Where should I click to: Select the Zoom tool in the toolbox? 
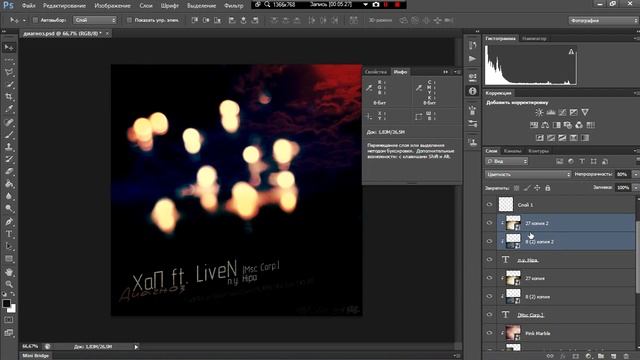point(9,284)
